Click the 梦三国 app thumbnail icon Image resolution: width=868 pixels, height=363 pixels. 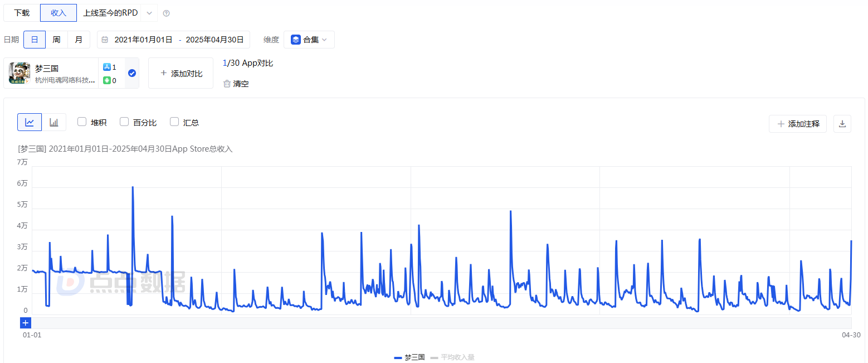click(x=20, y=73)
